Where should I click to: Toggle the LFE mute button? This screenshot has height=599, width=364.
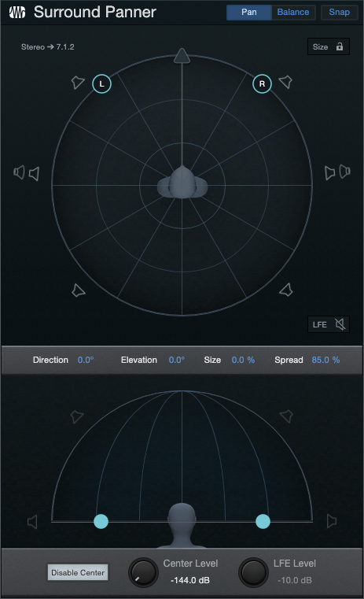pos(328,324)
